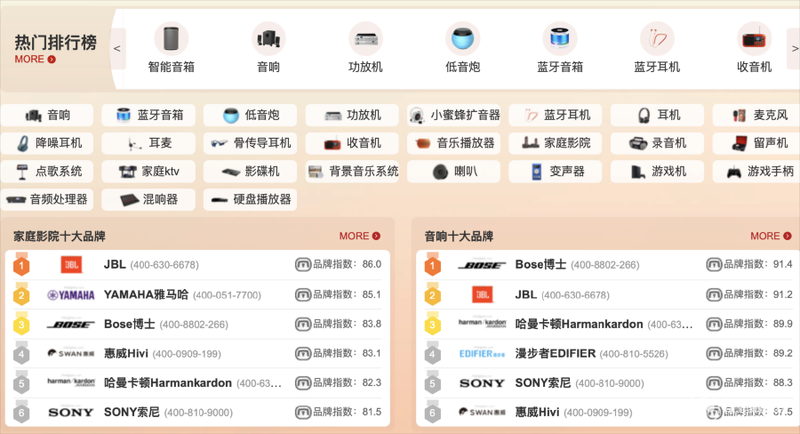
Task: Open MORE for 音响十大品牌
Action: [770, 236]
